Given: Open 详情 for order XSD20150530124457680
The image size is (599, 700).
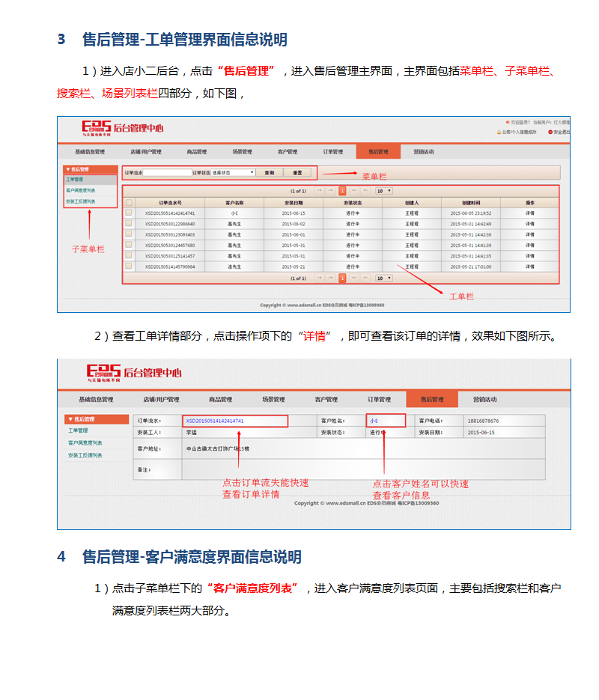Looking at the screenshot, I should [530, 246].
